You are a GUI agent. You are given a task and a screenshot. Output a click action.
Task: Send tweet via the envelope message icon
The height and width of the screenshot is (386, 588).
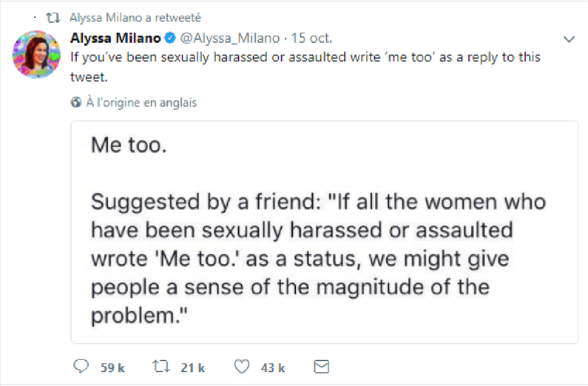322,367
